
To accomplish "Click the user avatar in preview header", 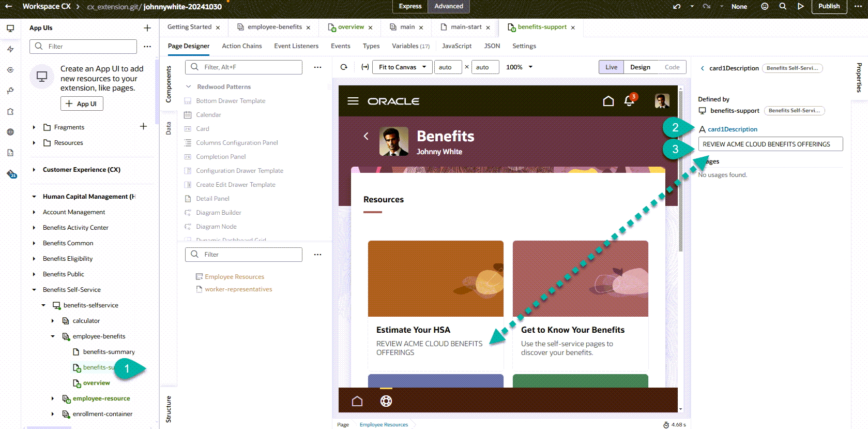I will (662, 101).
